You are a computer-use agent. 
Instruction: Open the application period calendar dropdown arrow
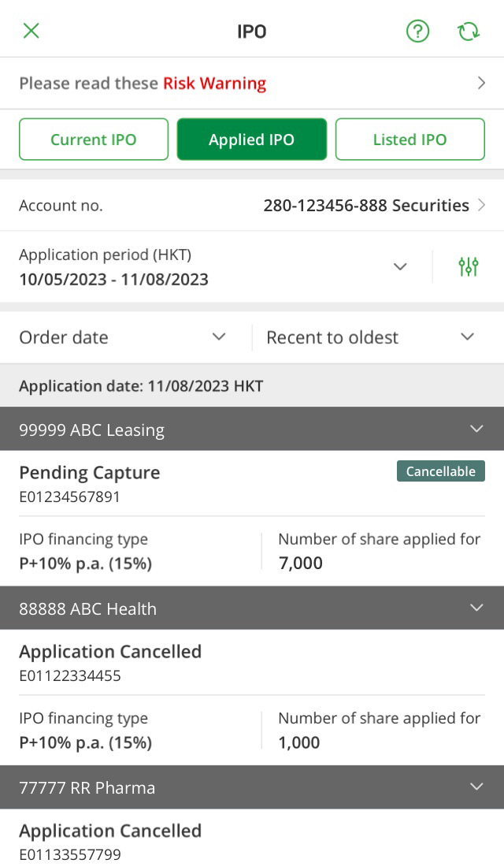400,266
